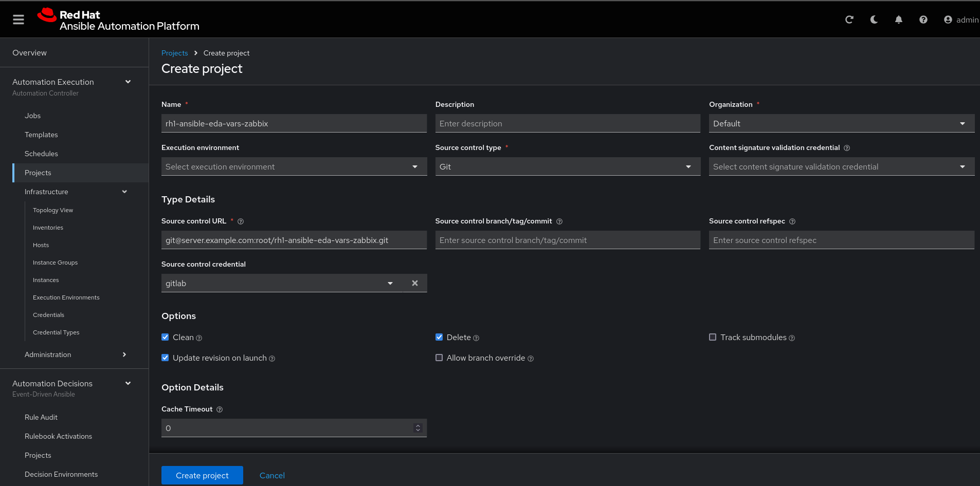The height and width of the screenshot is (486, 980).
Task: Show help for the Clean option
Action: point(199,338)
